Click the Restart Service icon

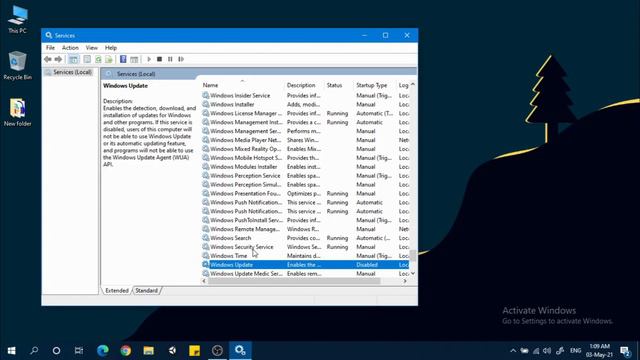click(x=181, y=59)
